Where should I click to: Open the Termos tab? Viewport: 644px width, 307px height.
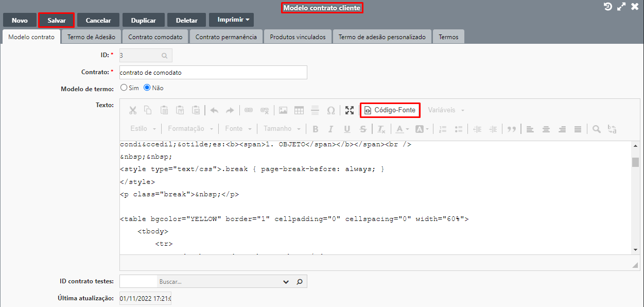448,37
